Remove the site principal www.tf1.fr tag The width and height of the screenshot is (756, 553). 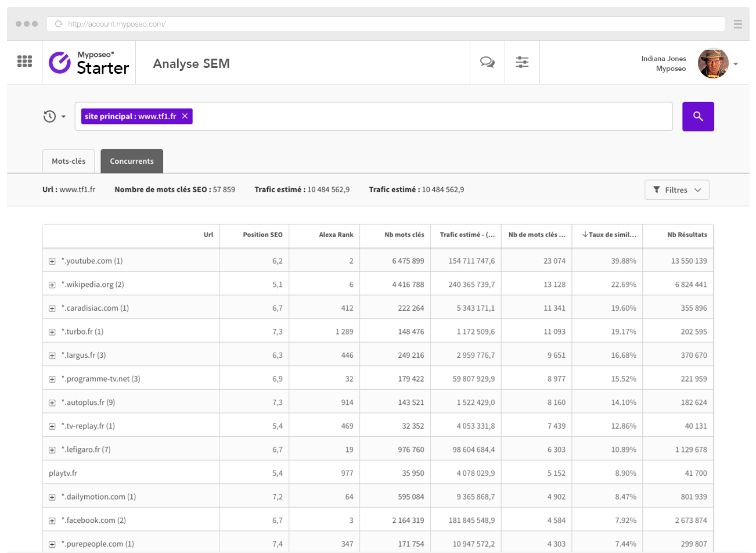pos(185,116)
